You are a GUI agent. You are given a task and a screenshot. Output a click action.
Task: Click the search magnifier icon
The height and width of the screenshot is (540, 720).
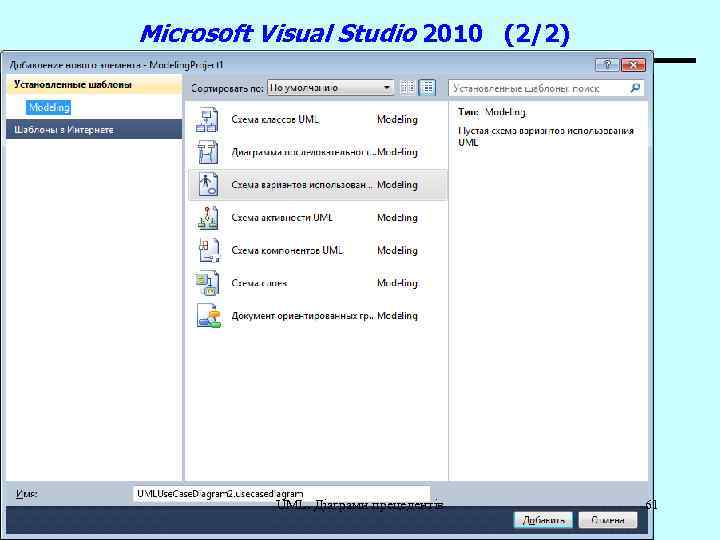pos(635,88)
